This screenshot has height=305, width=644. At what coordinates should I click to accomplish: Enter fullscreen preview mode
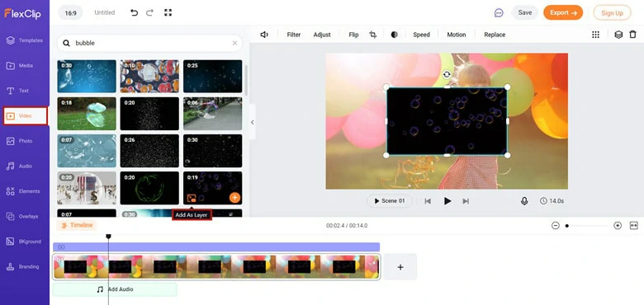point(168,12)
